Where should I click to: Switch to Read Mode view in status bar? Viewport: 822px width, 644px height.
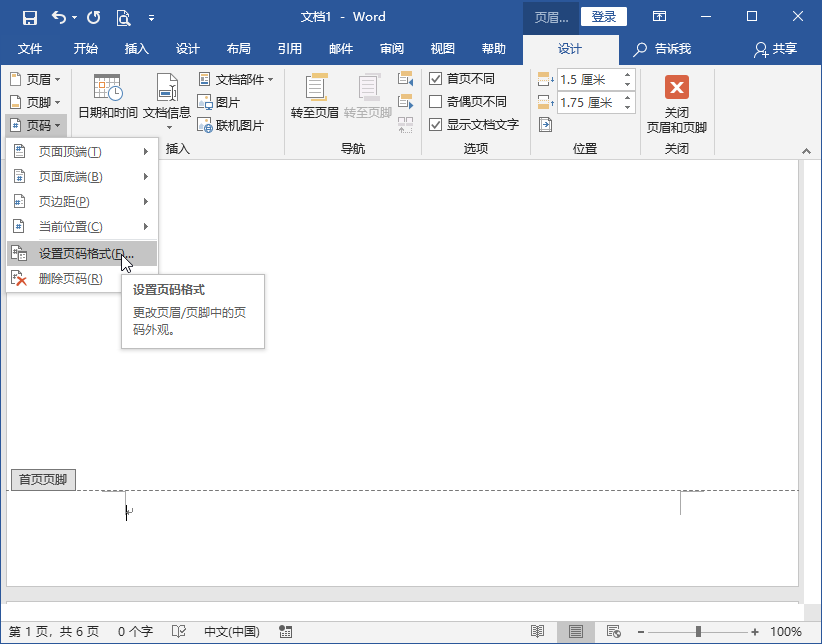[538, 632]
